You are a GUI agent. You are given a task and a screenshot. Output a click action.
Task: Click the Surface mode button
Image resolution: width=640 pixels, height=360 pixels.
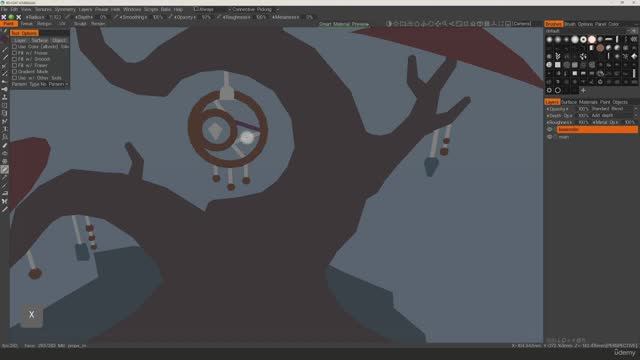tap(40, 40)
